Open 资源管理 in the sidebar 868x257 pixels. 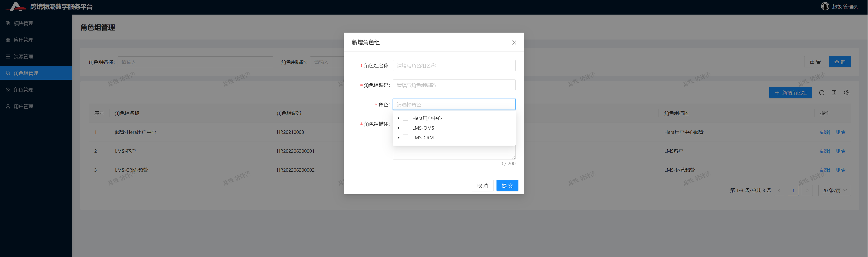36,56
